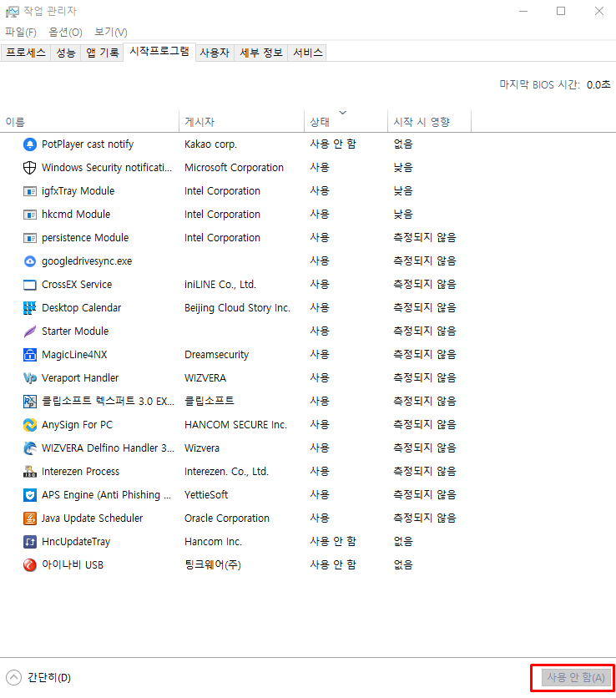Click the sort arrow above 상태 column
This screenshot has height=698, width=616.
343,113
